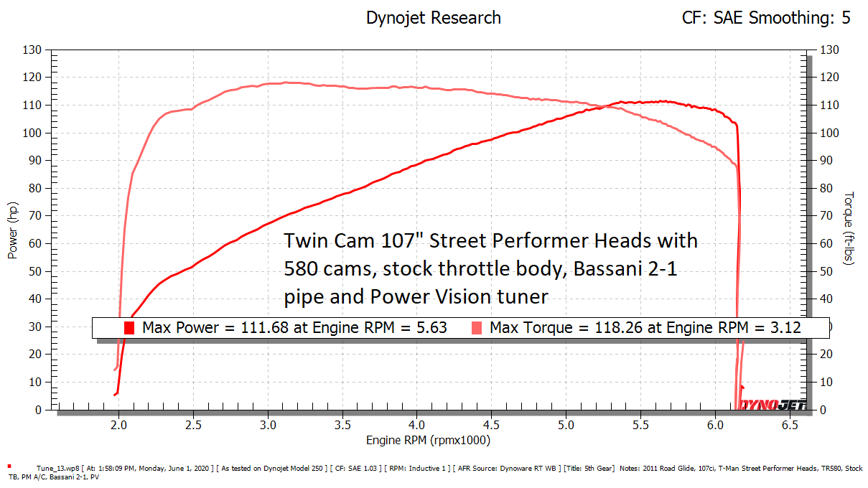Click the small red marker before Tune_13.wp8
The image size is (868, 488).
coord(8,465)
